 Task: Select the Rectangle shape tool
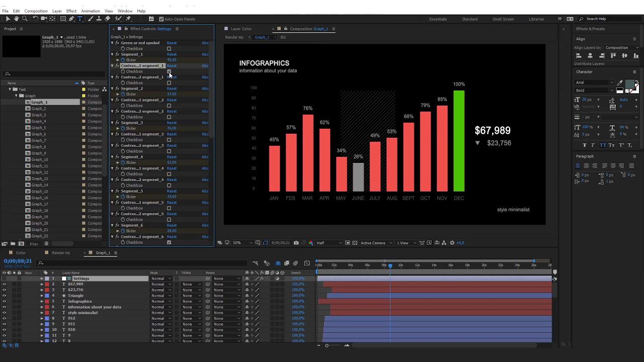coord(63,19)
